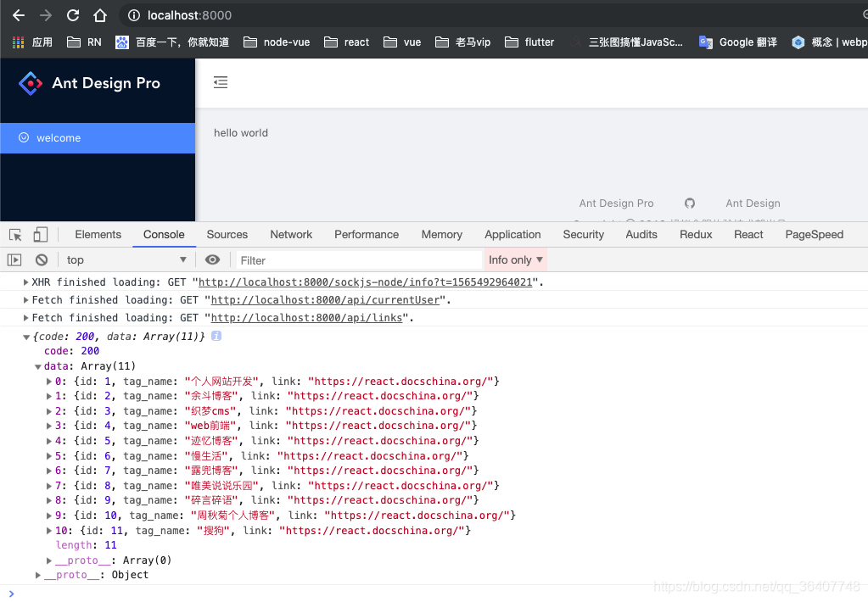Open node-vue bookmark folder
The image size is (868, 602).
click(277, 42)
